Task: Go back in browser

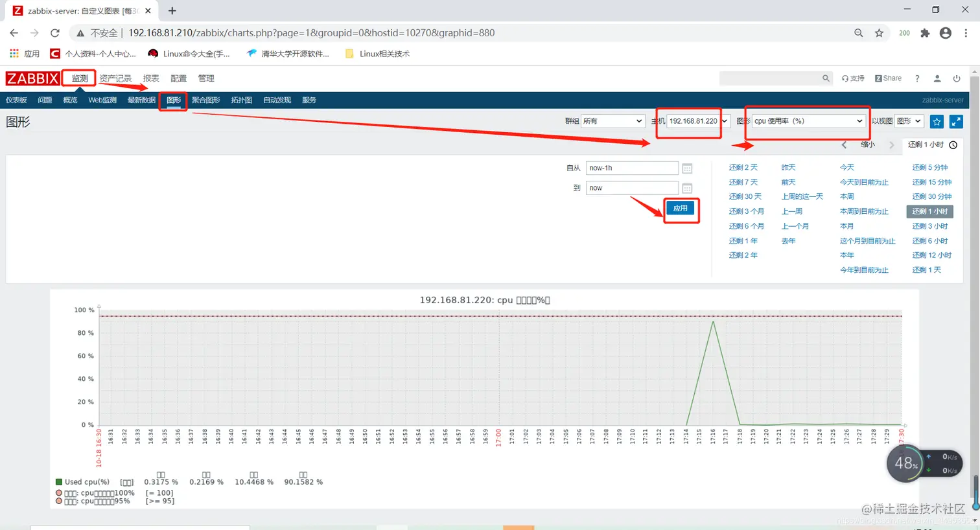Action: tap(14, 33)
